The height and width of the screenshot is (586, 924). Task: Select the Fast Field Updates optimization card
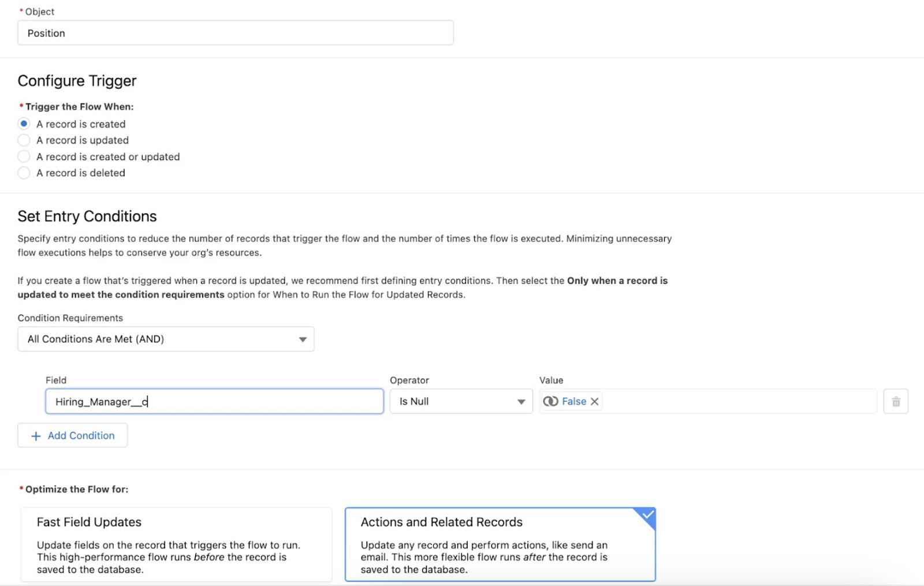coord(176,543)
